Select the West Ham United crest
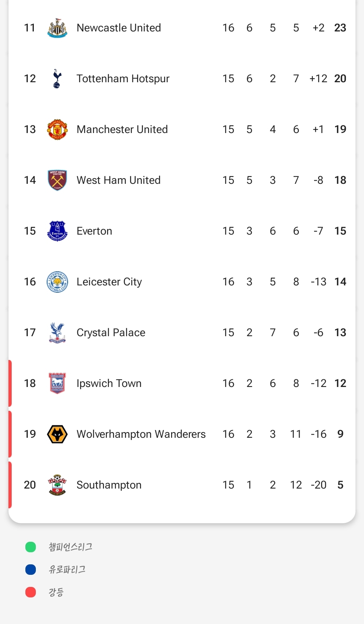364x624 pixels. (x=57, y=180)
